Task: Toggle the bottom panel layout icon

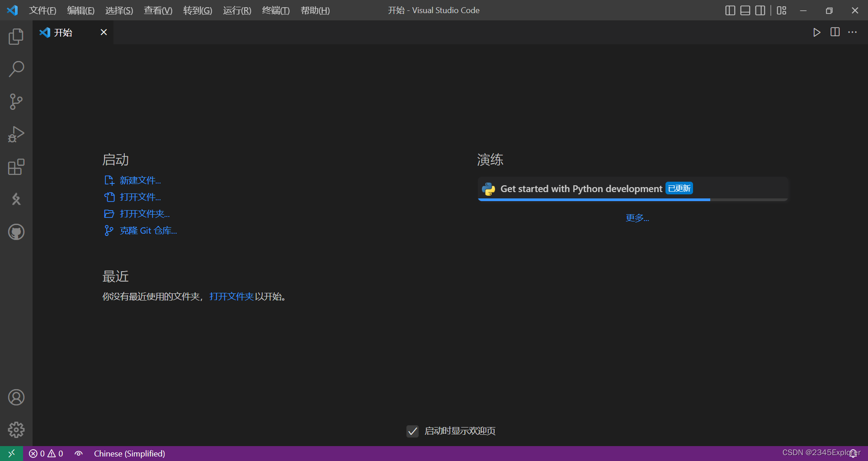Action: (x=745, y=10)
